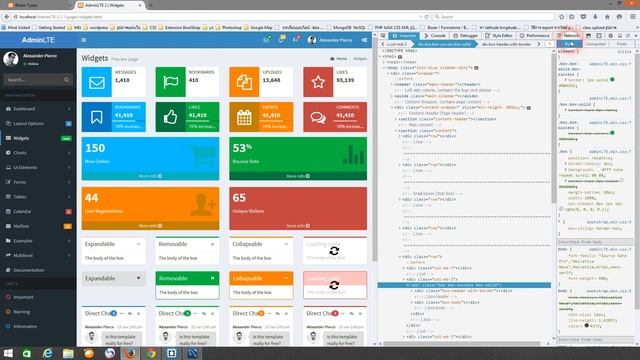This screenshot has width=640, height=360.
Task: Open the Mailbox sidebar link
Action: coord(38,226)
